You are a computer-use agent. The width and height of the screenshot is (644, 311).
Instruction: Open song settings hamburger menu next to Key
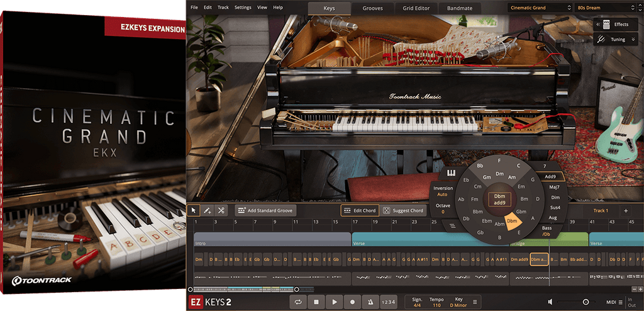475,302
